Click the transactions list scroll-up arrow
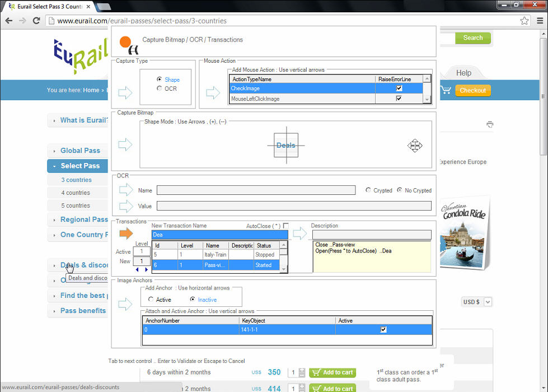 tap(284, 244)
